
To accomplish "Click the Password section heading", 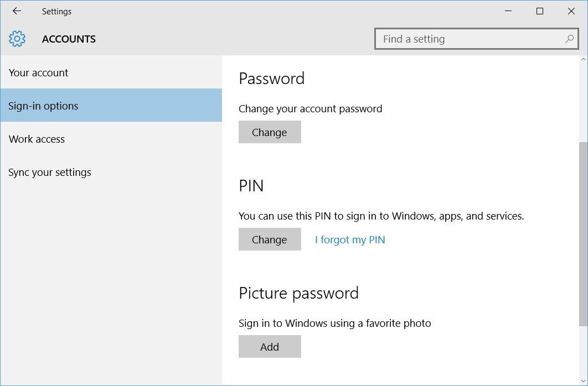I will pyautogui.click(x=271, y=78).
